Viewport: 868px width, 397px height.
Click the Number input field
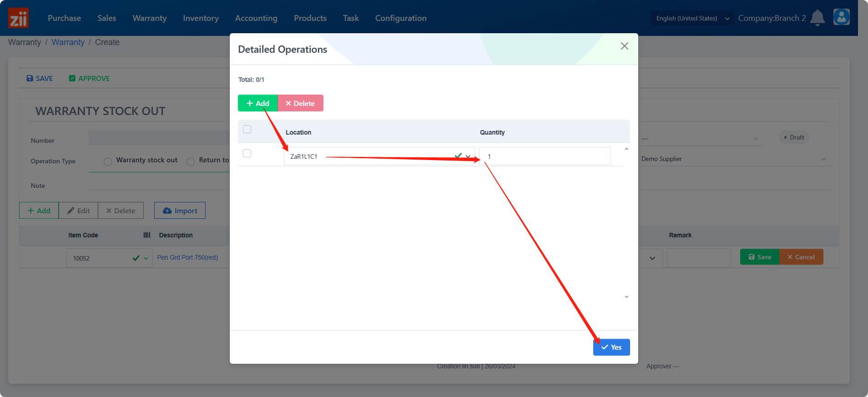(159, 137)
